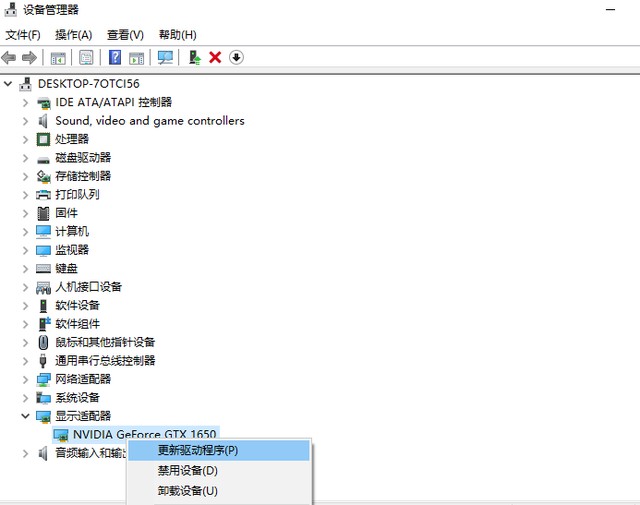Collapse the 显示适配器 category
Viewport: 640px width, 505px height.
click(26, 416)
